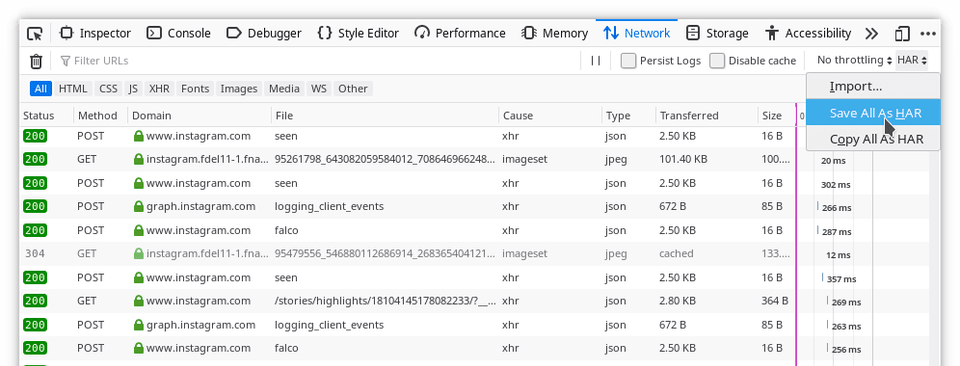Image resolution: width=960 pixels, height=366 pixels.
Task: Open the Performance tab
Action: tap(460, 33)
